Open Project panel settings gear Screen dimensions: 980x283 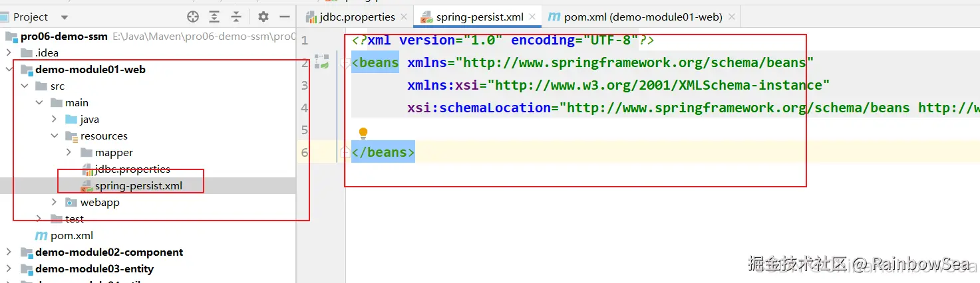point(263,17)
